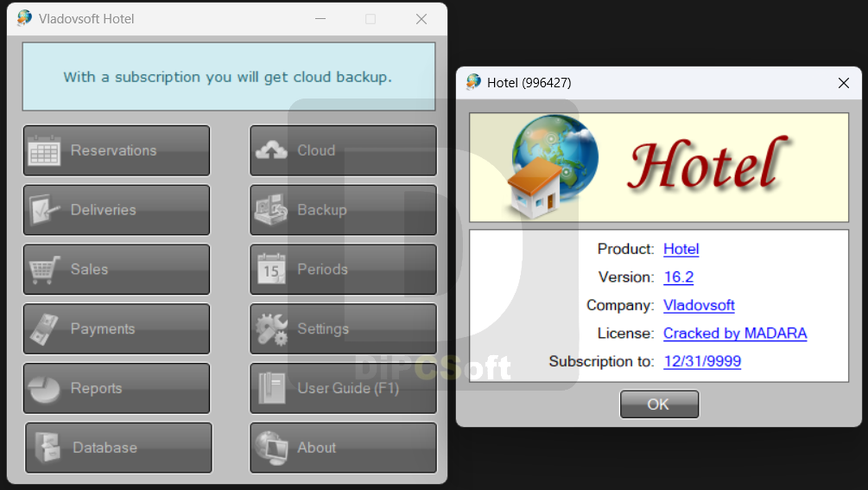Image resolution: width=868 pixels, height=490 pixels.
Task: Open the Cloud button
Action: point(343,150)
